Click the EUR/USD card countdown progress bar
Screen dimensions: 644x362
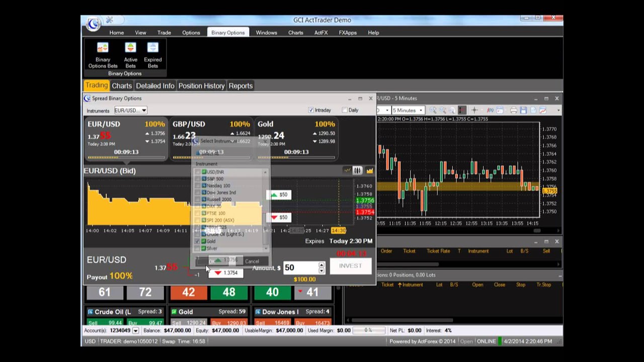(126, 158)
